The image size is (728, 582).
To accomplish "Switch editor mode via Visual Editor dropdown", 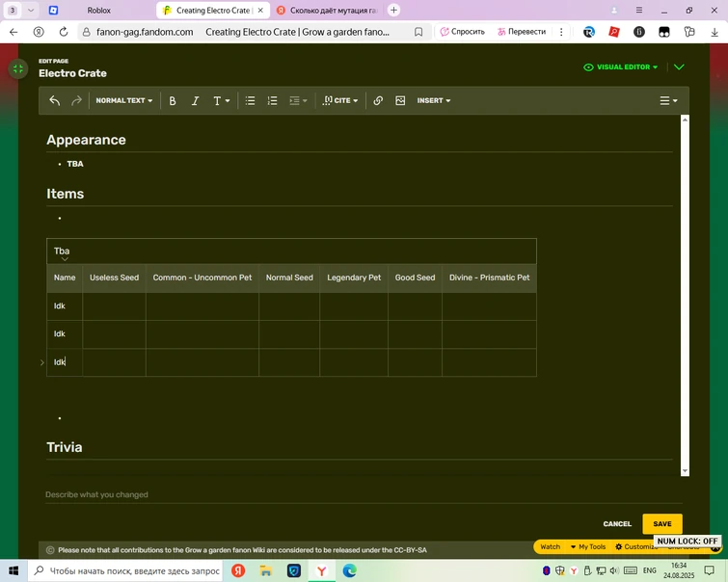I will [621, 67].
